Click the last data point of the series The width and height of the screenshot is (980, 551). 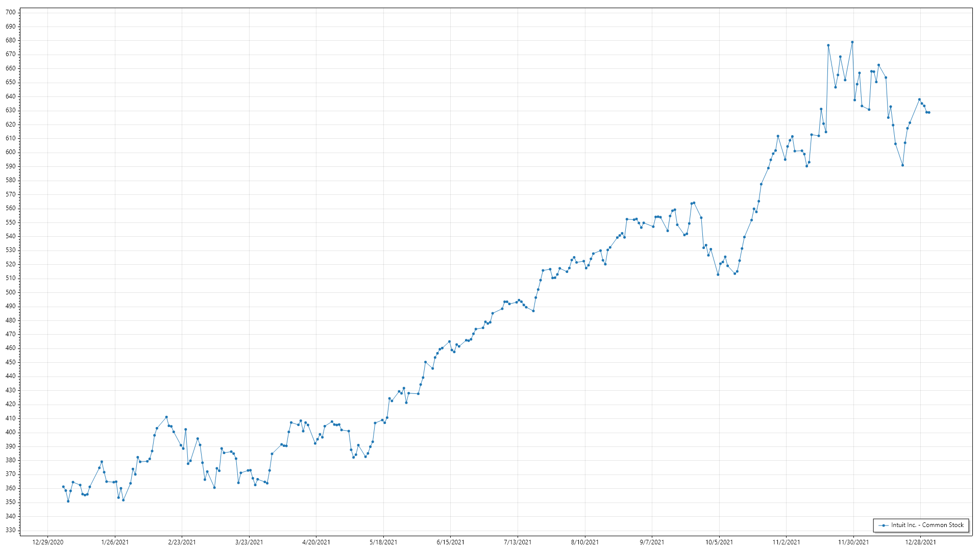(x=928, y=112)
